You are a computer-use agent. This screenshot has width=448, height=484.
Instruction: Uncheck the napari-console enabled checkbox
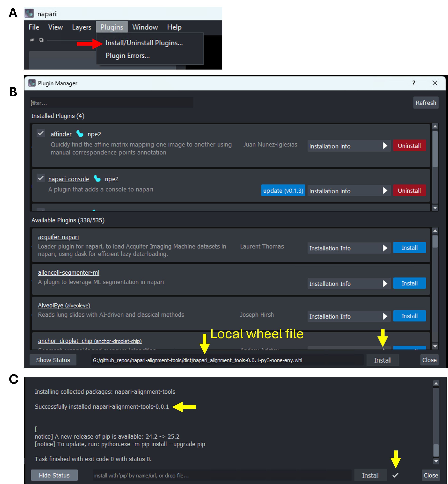point(41,178)
